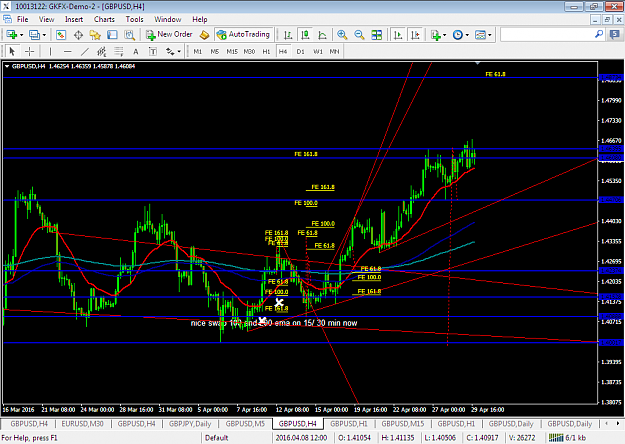This screenshot has height=444, width=625.
Task: Switch chart to bar chart mode
Action: point(288,35)
